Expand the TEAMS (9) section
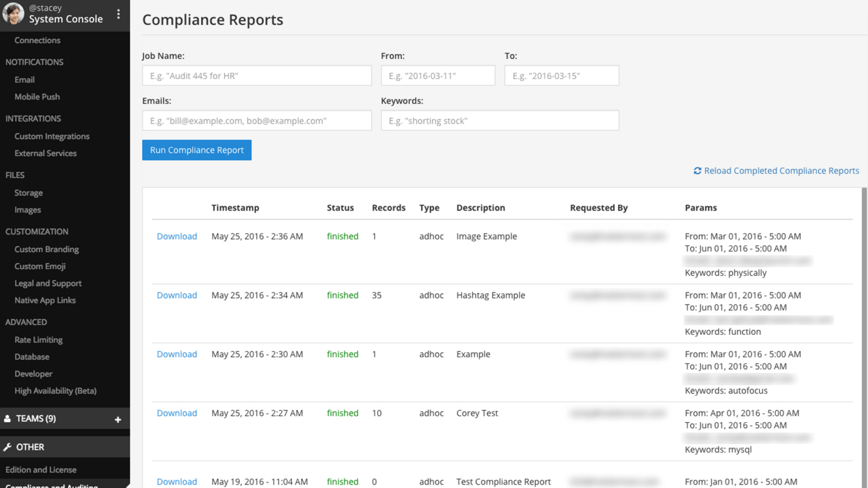Viewport: 868px width, 488px height. point(36,419)
